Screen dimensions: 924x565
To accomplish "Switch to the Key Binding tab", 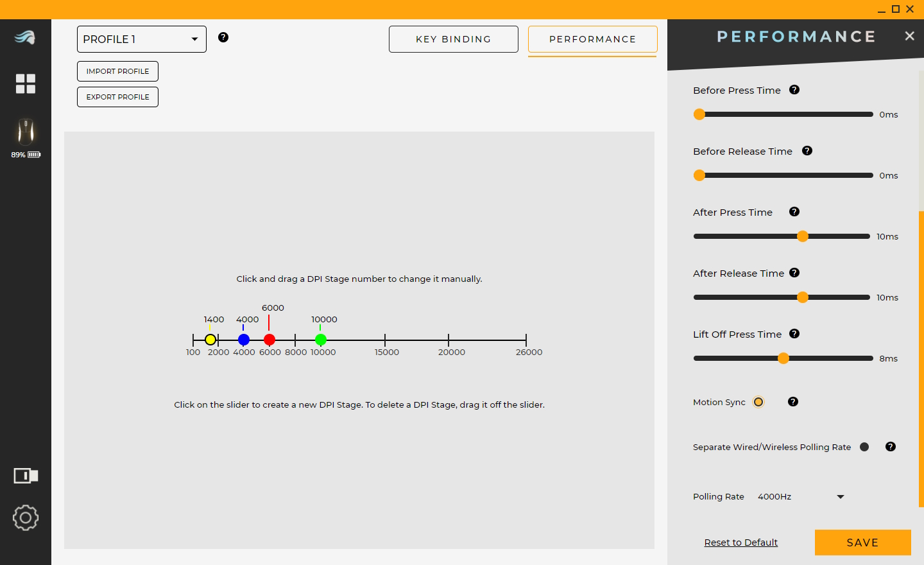I will [x=453, y=39].
